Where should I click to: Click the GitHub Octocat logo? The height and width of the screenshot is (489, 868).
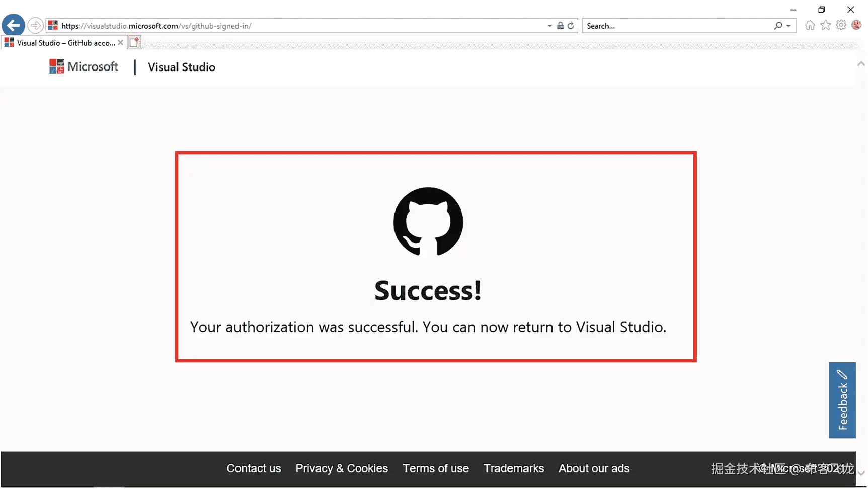click(428, 222)
